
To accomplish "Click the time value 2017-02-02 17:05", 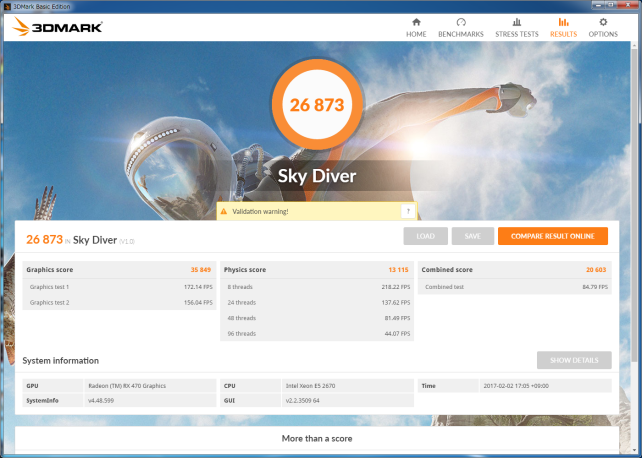I will pos(516,386).
